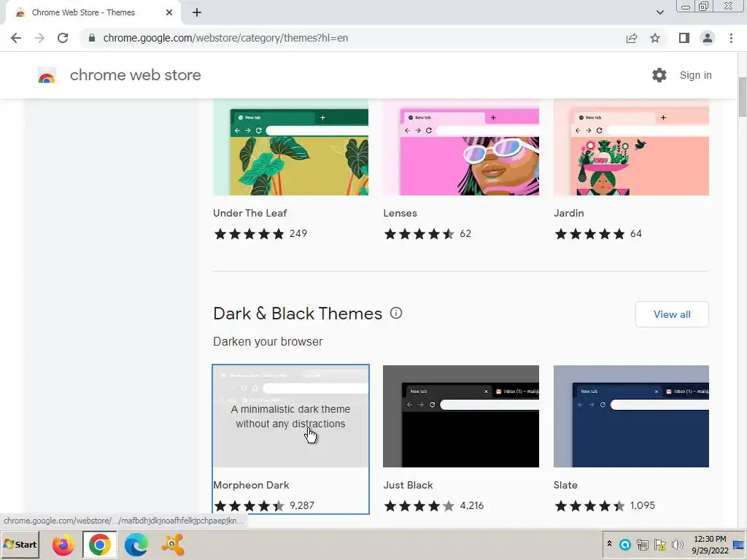The image size is (747, 560).
Task: Launch Firefox from the taskbar
Action: [x=63, y=545]
